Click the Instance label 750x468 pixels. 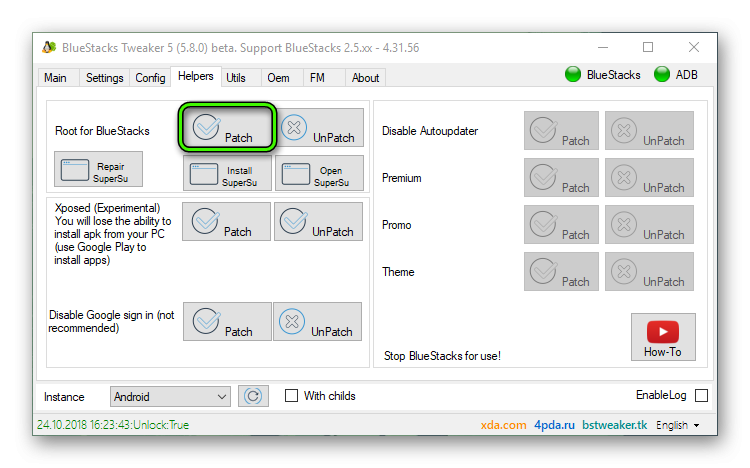64,397
